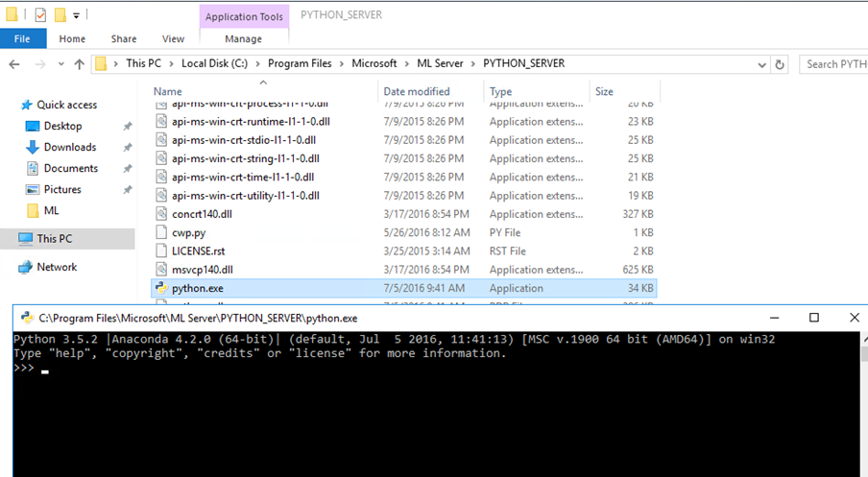Screen dimensions: 868x477
Task: Click the Properties icon in quick access toolbar
Action: pos(40,15)
